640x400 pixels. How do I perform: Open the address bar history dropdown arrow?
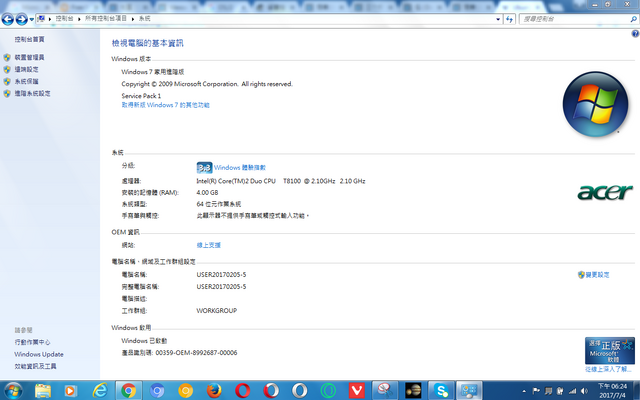pyautogui.click(x=498, y=19)
